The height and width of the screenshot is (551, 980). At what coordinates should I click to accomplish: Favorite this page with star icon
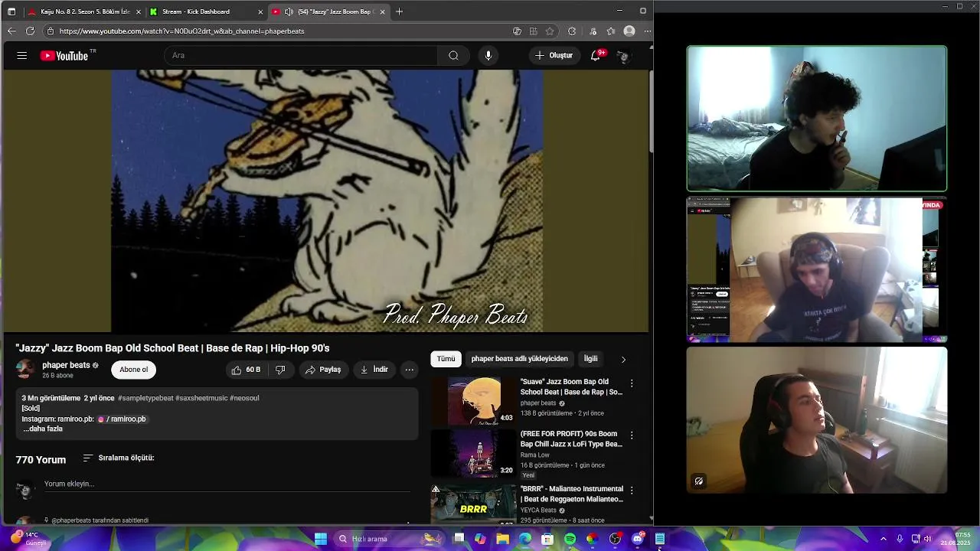(550, 31)
